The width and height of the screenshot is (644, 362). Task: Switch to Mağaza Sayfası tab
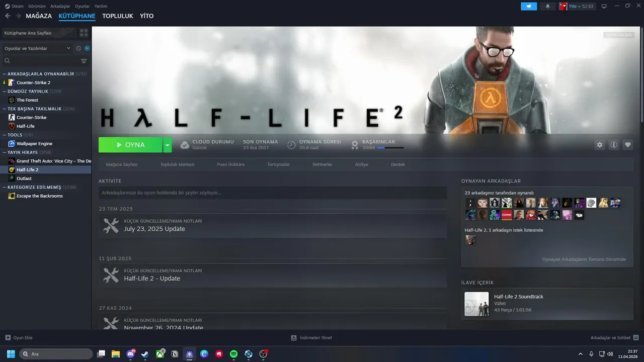click(x=122, y=164)
